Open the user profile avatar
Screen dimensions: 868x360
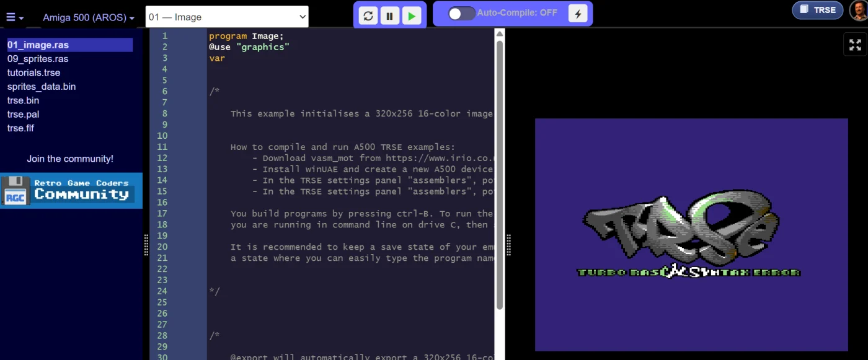pos(859,11)
